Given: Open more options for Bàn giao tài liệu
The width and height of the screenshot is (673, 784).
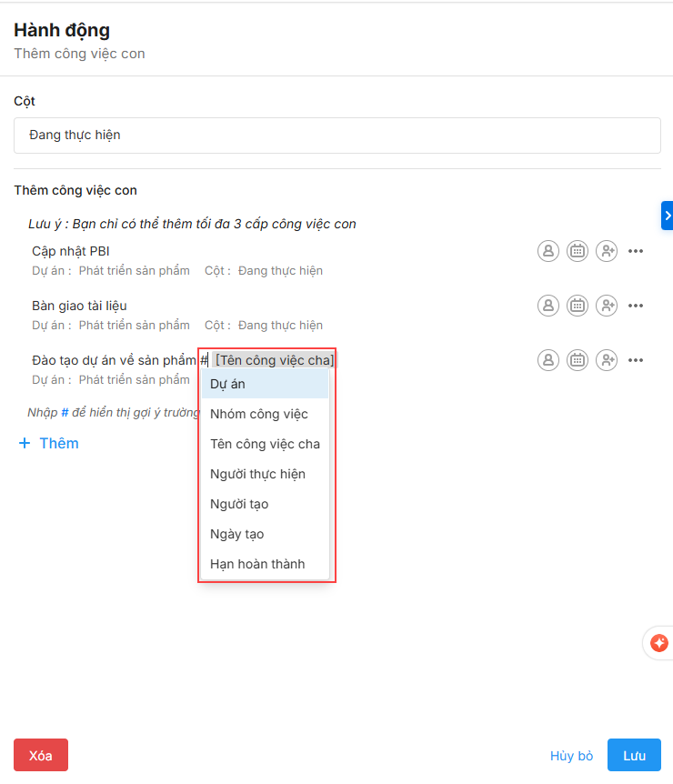Looking at the screenshot, I should coord(636,306).
